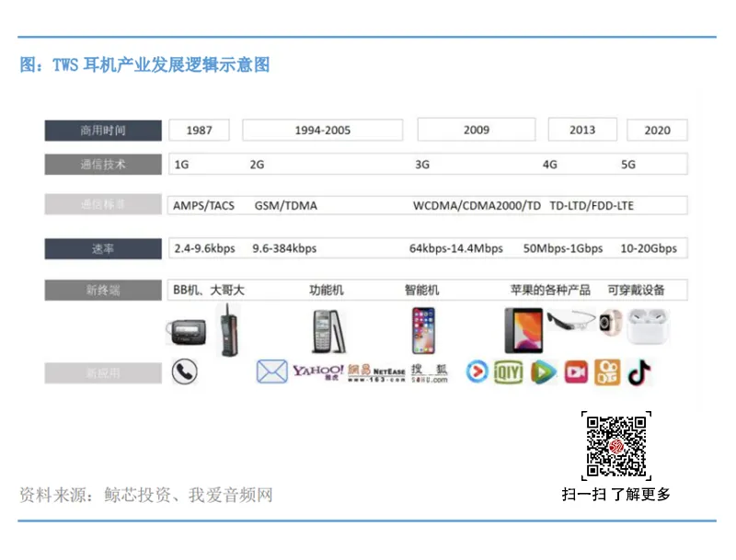Viewport: 736px width, 560px height.
Task: Click the Youku blue circular logo
Action: click(477, 371)
